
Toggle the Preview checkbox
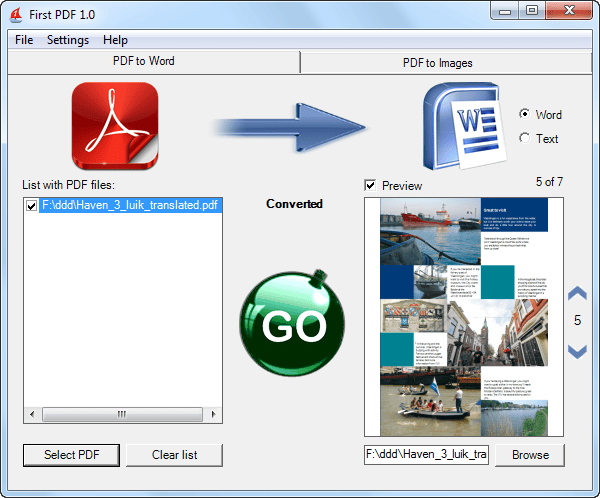point(370,186)
